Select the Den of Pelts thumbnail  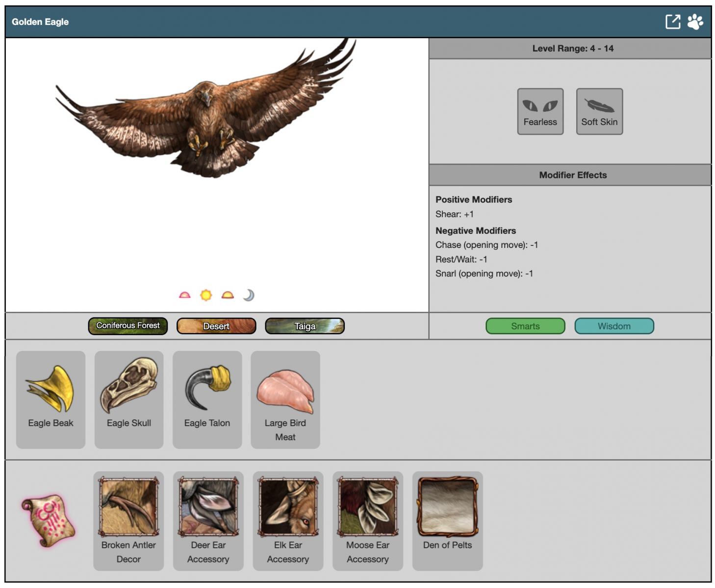(447, 507)
